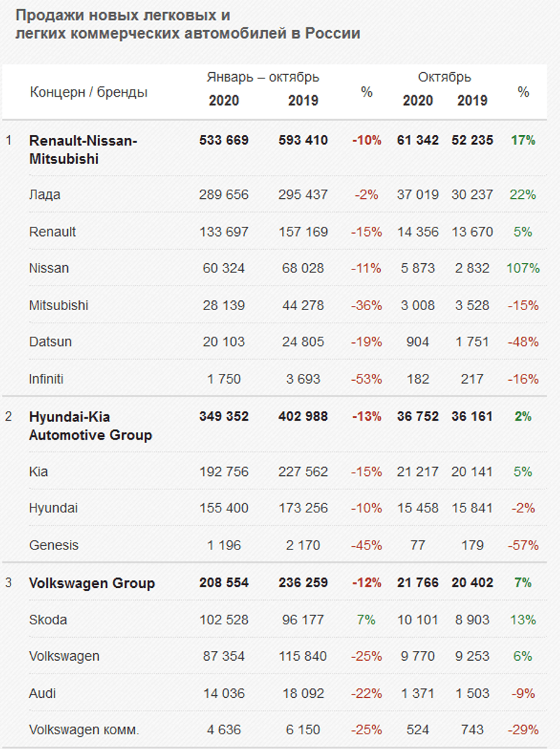Click the Январь – октябрь period header
560x749 pixels.
262,77
